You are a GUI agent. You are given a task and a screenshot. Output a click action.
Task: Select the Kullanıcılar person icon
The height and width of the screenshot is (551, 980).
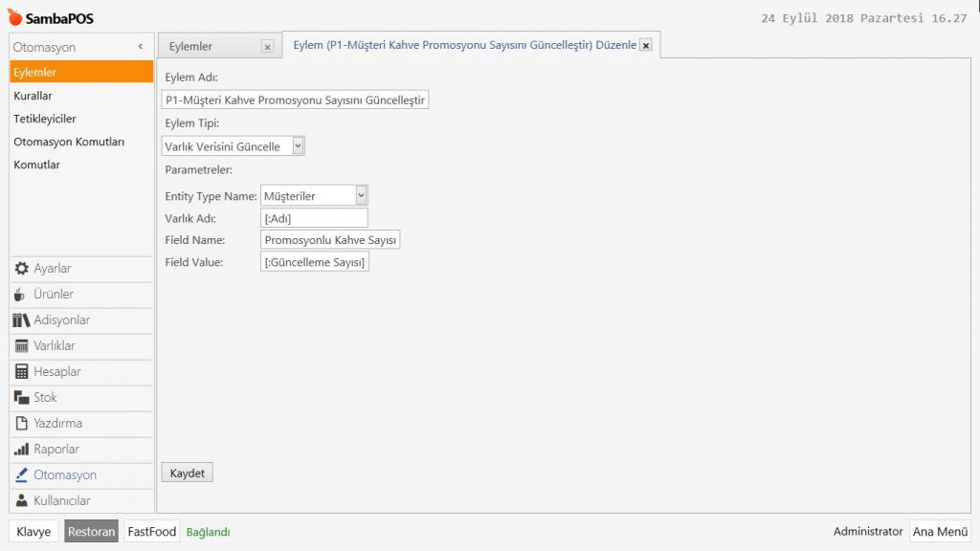21,501
